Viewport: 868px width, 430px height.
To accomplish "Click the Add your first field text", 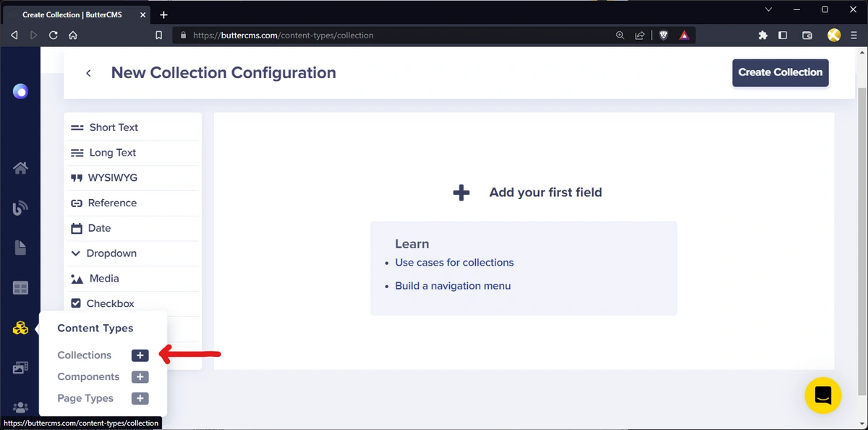I will click(545, 193).
